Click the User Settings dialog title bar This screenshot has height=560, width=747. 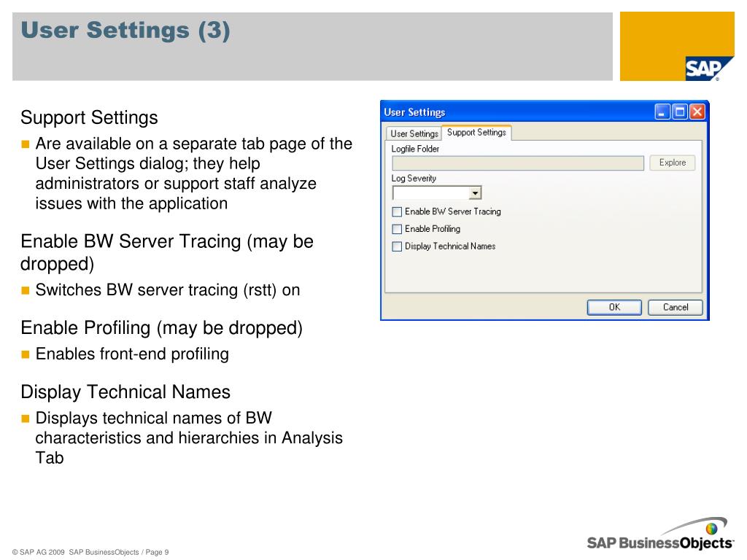(x=517, y=112)
